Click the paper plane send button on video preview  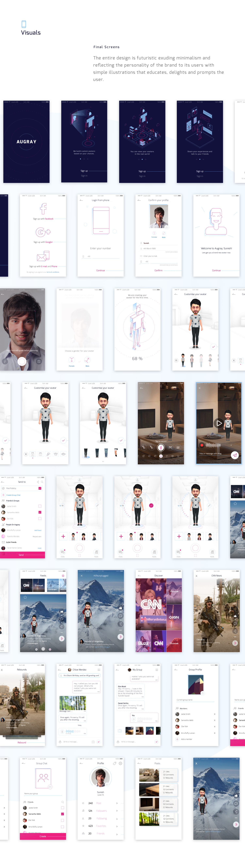(x=235, y=455)
